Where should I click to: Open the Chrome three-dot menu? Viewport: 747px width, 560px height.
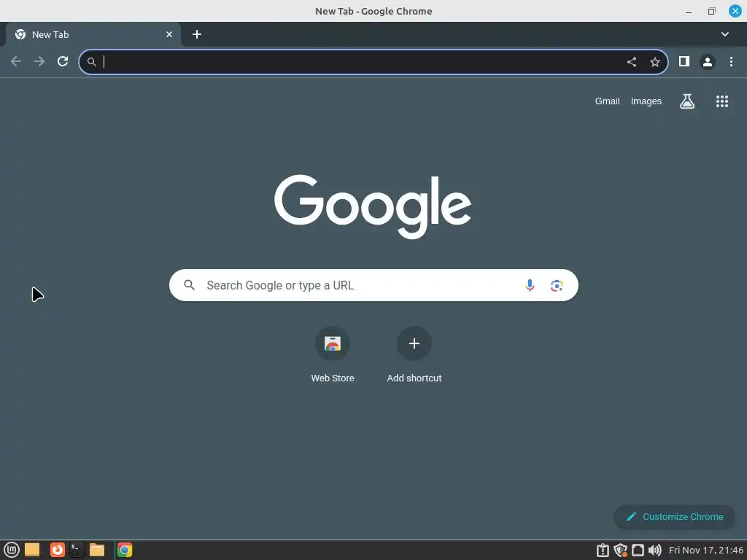[731, 61]
